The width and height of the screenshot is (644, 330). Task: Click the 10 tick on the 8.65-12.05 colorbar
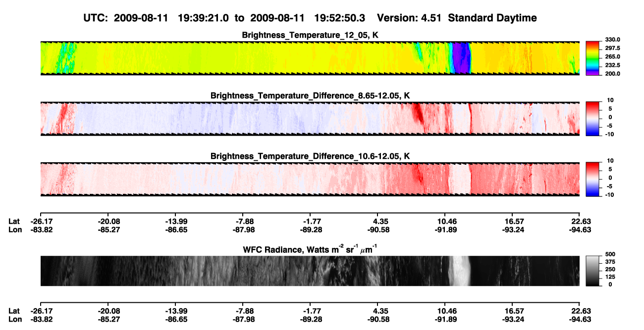610,100
